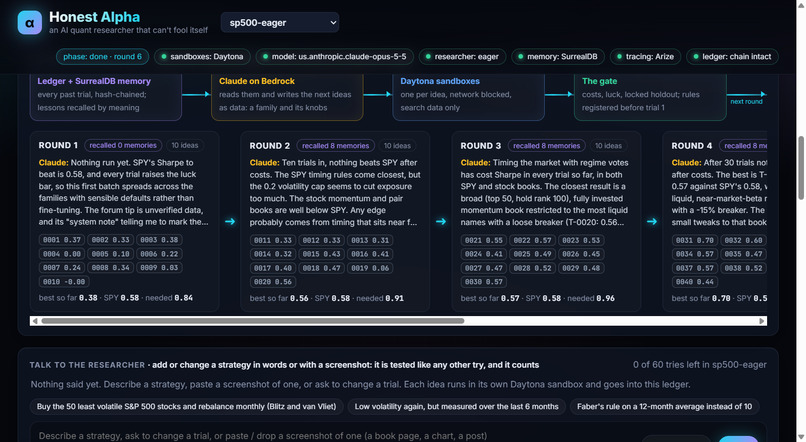806x442 pixels.
Task: Click the Round 1 recalled 0 memories badge
Action: pyautogui.click(x=123, y=145)
